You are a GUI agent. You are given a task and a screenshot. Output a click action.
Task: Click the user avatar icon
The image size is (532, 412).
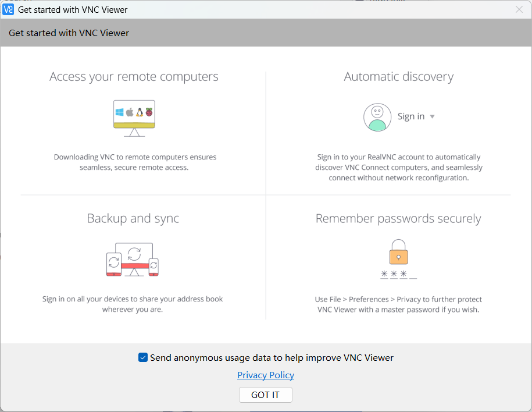(x=377, y=117)
